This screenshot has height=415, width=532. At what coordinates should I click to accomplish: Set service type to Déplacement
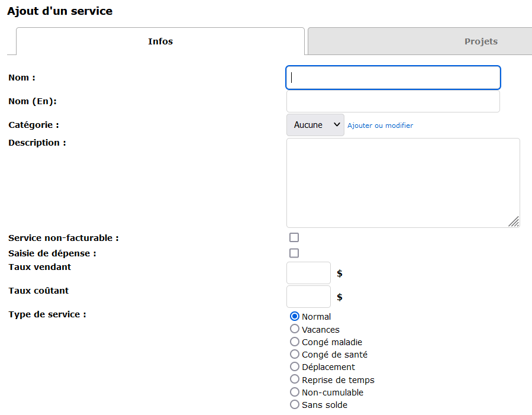click(x=295, y=366)
